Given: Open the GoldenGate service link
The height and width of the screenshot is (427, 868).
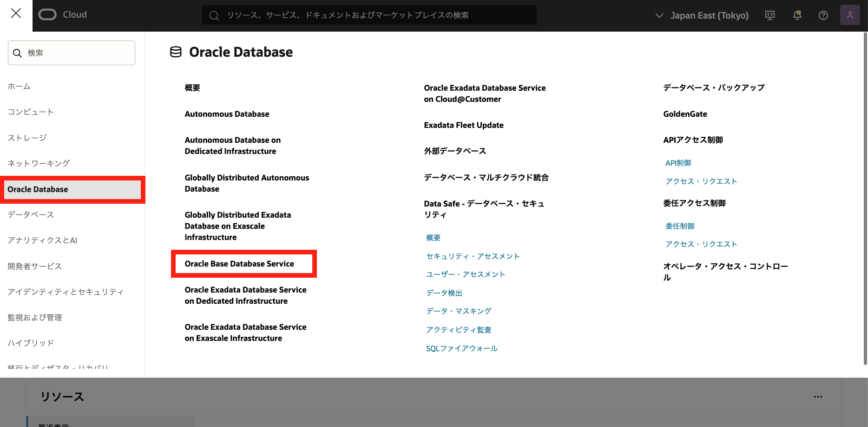Looking at the screenshot, I should click(x=685, y=114).
